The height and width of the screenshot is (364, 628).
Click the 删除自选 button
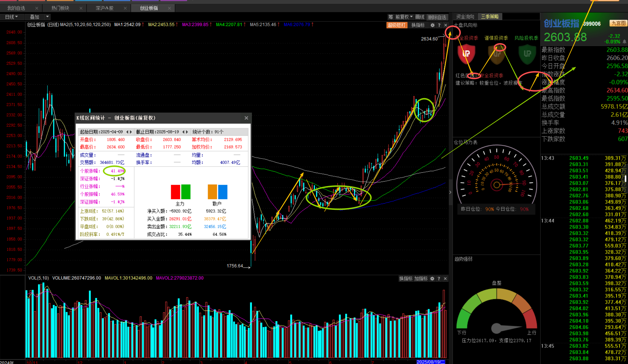click(x=437, y=17)
